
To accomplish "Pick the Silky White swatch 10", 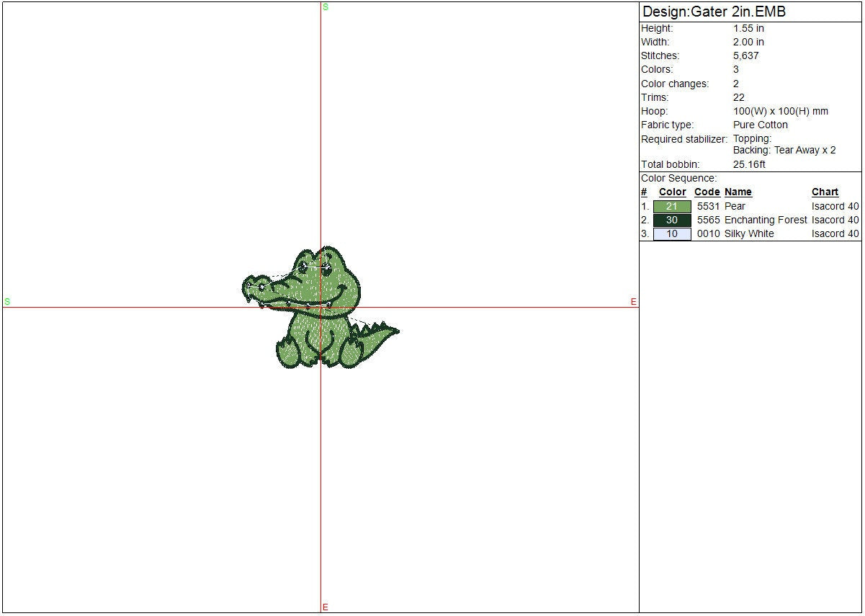I will click(672, 234).
